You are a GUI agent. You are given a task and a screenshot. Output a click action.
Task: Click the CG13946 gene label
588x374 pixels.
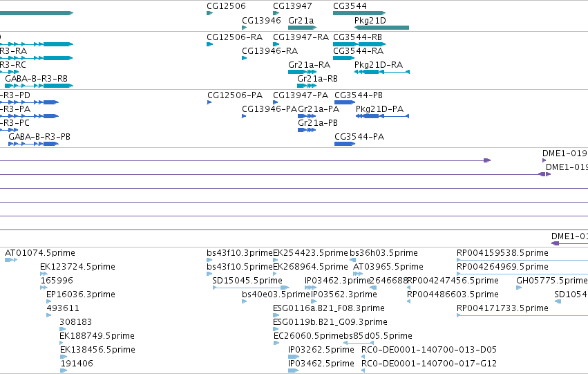[x=261, y=20]
